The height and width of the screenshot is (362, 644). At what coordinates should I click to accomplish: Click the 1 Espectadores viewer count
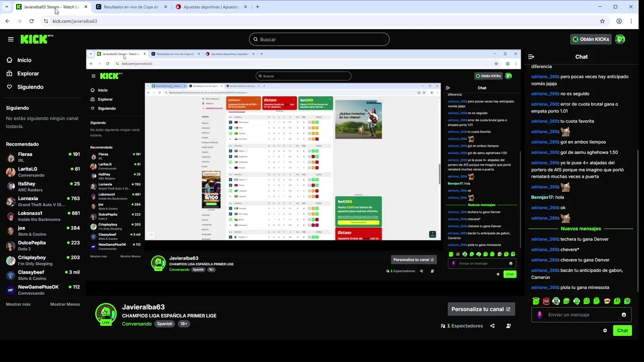tap(462, 326)
